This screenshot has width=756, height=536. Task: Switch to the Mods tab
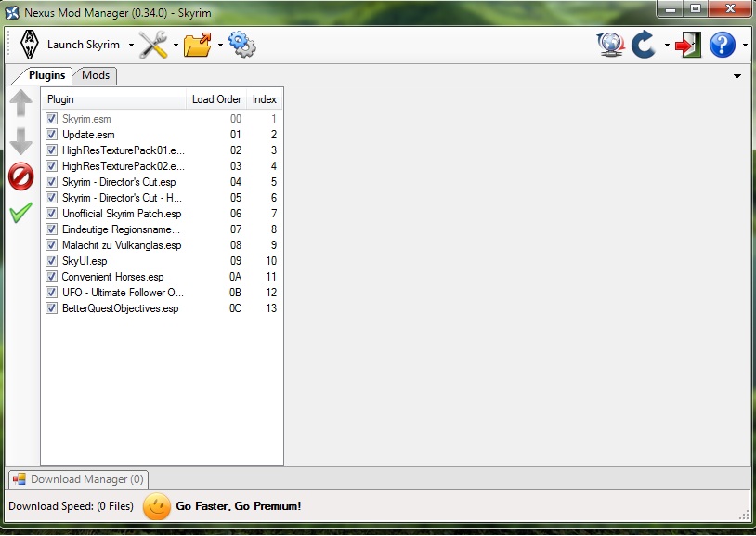[x=95, y=75]
